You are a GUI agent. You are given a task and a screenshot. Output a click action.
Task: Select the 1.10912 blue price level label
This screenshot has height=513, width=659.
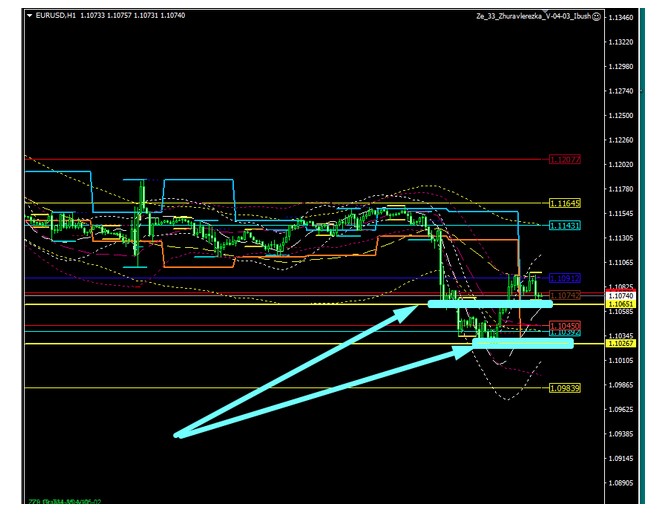(564, 277)
